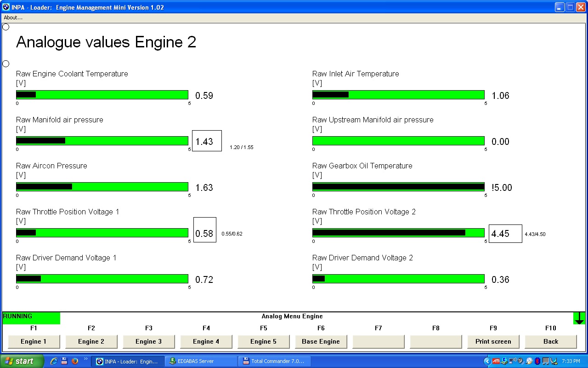This screenshot has height=368, width=588.
Task: Click the ATI tray icon
Action: coord(496,361)
